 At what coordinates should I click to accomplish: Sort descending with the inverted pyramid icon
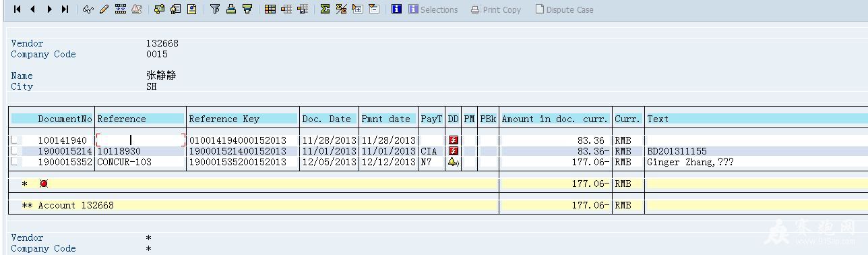pyautogui.click(x=247, y=9)
